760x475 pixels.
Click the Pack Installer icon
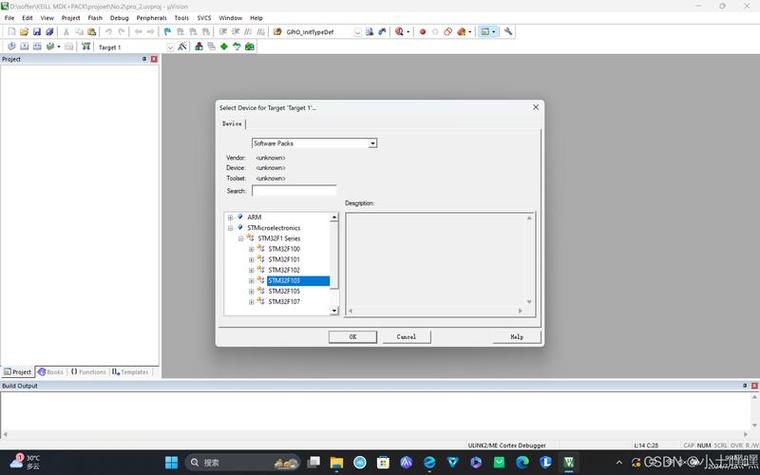[x=250, y=47]
